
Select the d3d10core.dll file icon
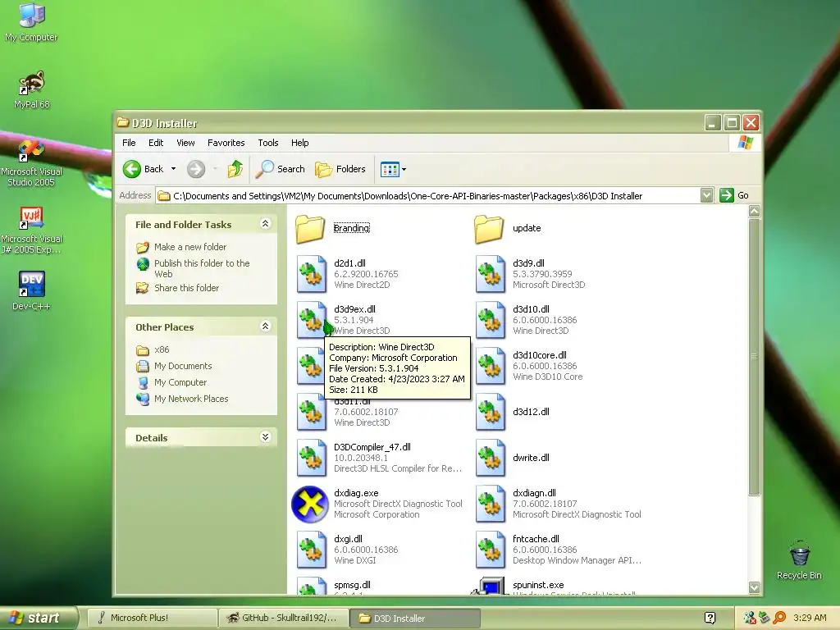point(491,366)
